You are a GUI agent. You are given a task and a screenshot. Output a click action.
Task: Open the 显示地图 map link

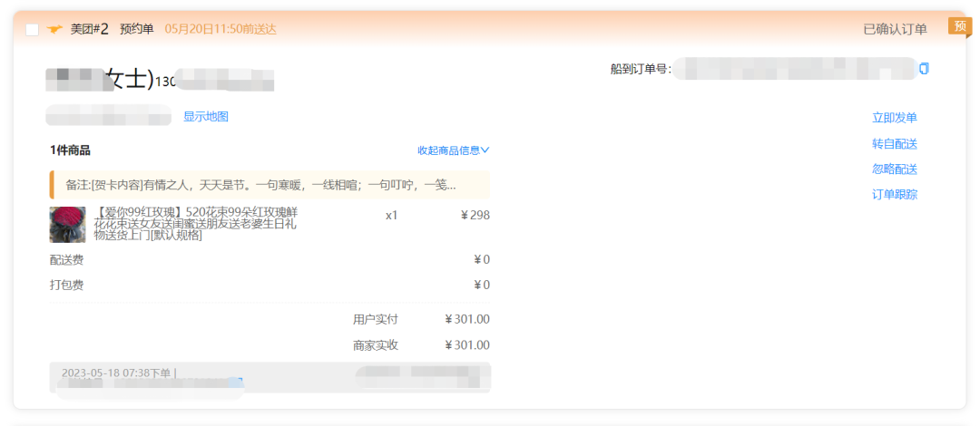206,116
